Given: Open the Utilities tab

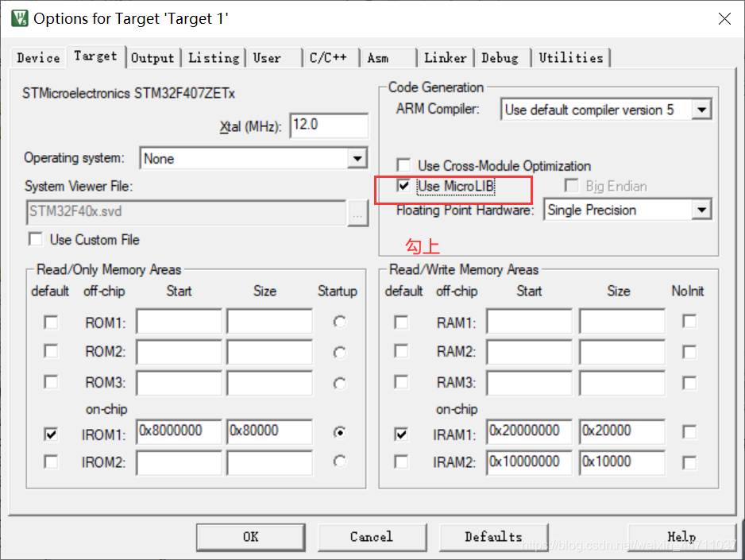Looking at the screenshot, I should pyautogui.click(x=571, y=58).
